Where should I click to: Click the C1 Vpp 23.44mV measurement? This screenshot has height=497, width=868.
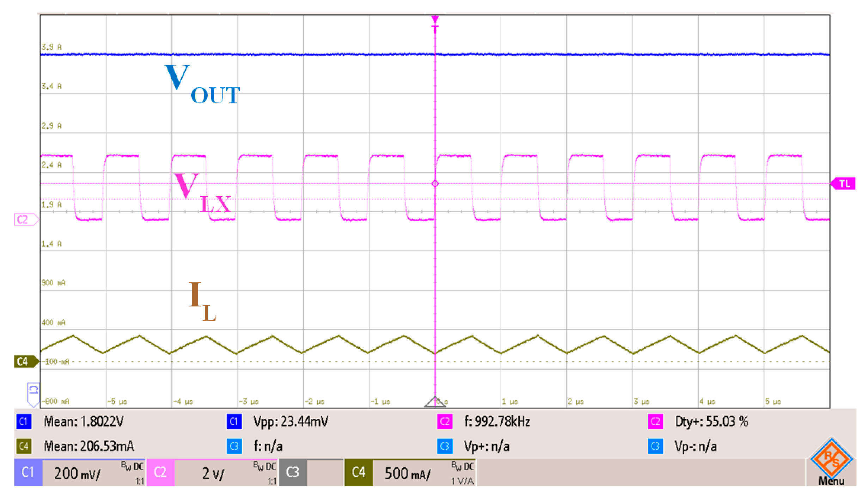click(x=291, y=422)
